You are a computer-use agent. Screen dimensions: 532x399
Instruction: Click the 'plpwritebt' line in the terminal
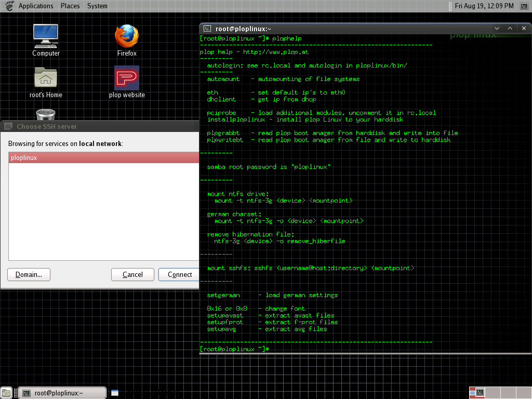pyautogui.click(x=329, y=140)
